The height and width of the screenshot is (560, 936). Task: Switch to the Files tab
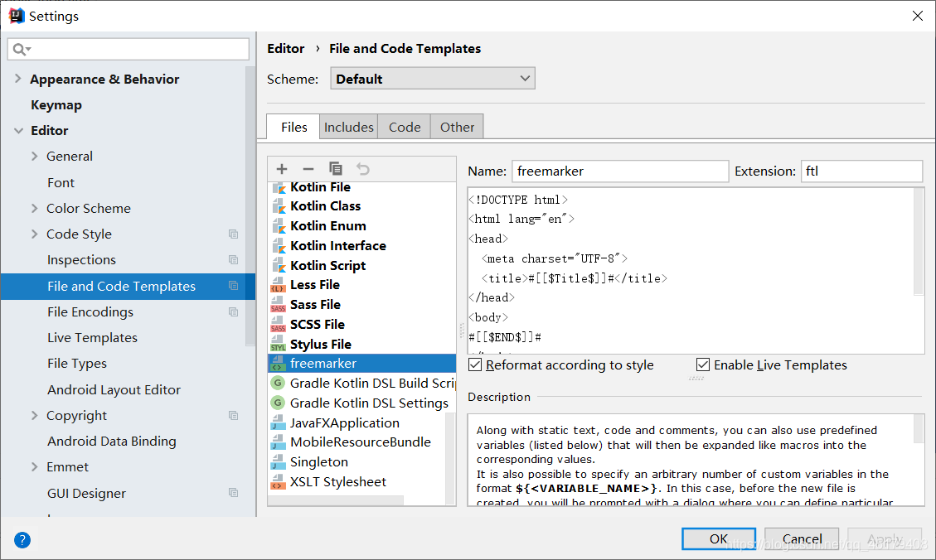click(293, 127)
